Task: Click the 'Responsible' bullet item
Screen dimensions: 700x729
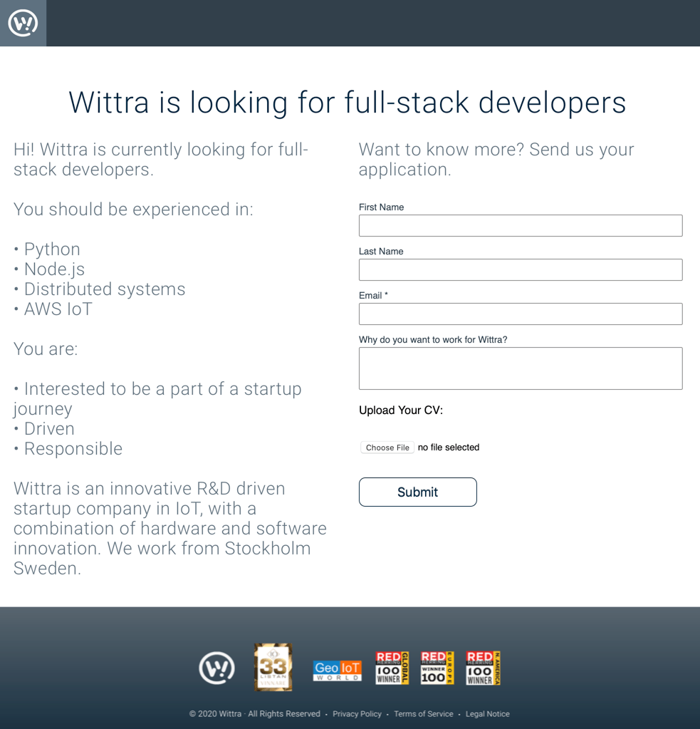Action: point(68,449)
